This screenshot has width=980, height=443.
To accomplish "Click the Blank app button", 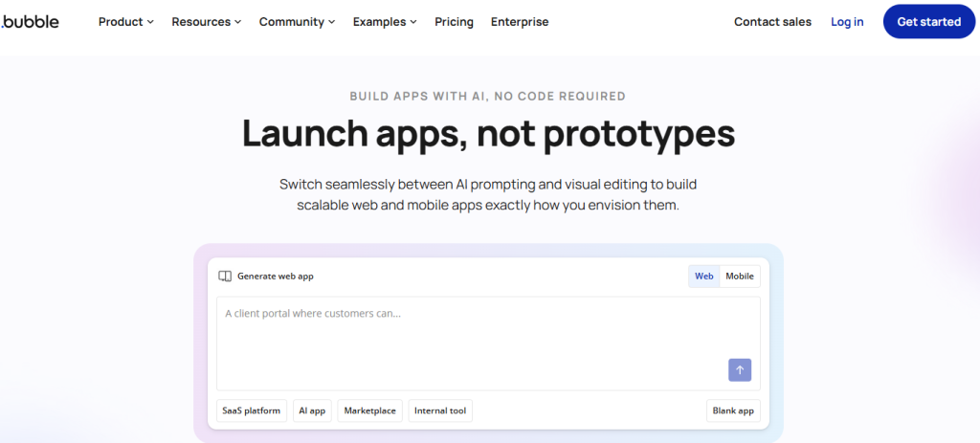I will click(x=733, y=411).
